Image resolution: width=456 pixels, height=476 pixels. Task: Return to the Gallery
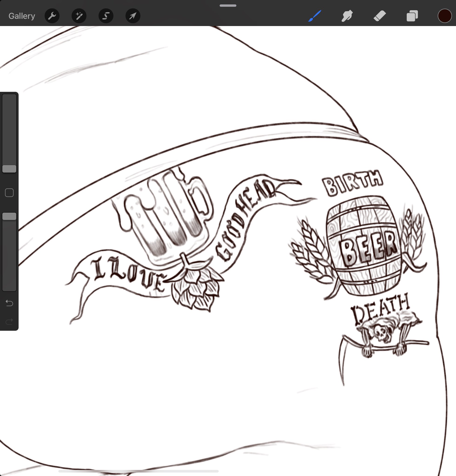22,16
